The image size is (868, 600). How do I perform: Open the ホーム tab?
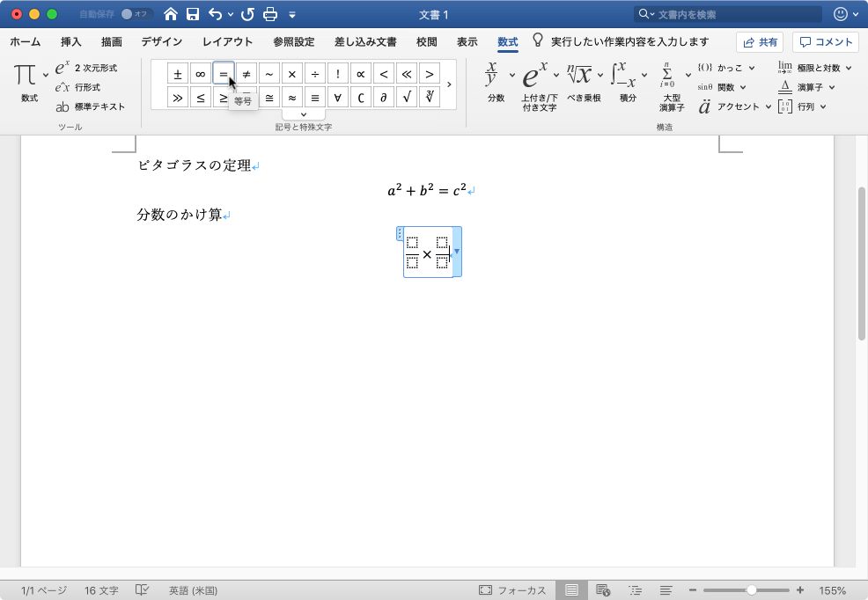pos(26,42)
